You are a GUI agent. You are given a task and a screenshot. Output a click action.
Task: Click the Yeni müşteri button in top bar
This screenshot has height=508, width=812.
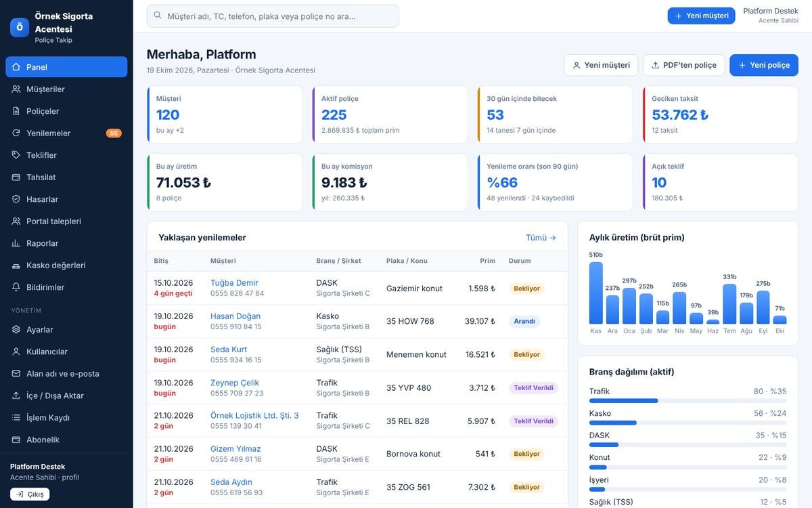click(x=701, y=16)
